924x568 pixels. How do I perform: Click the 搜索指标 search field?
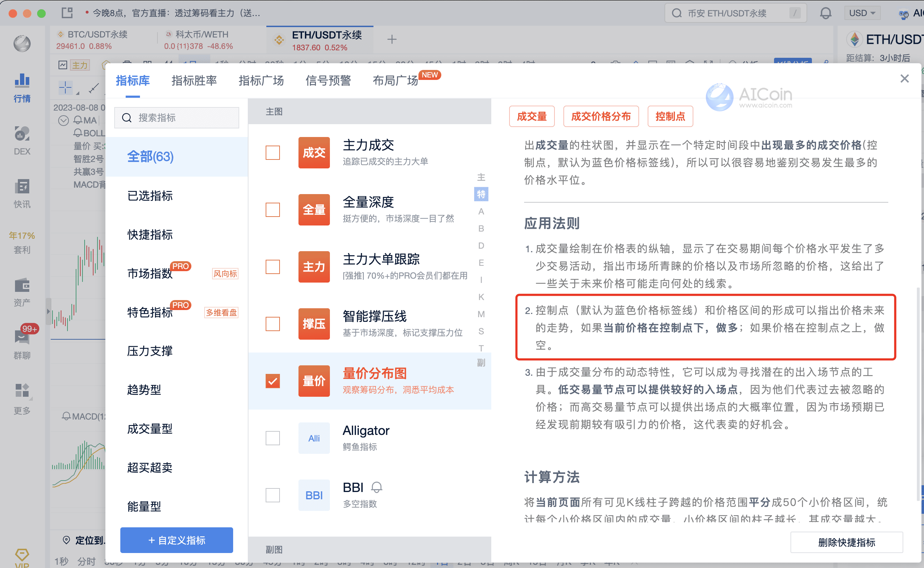[176, 118]
